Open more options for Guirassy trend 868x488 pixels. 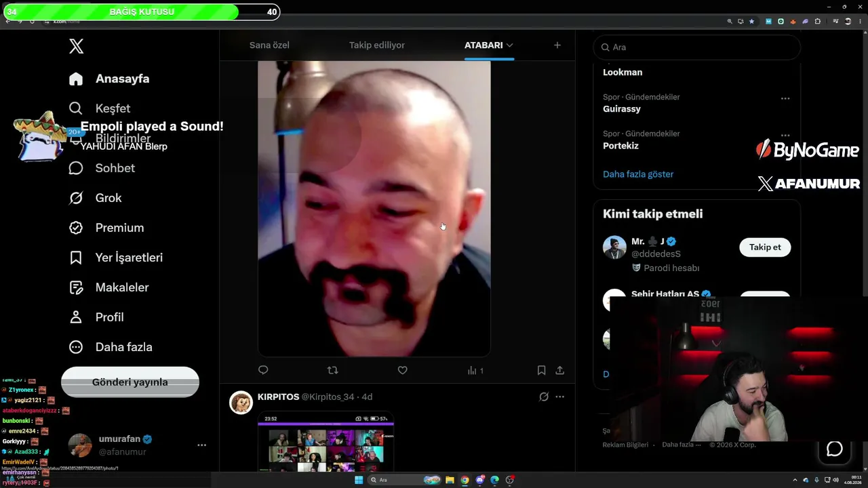coord(785,98)
